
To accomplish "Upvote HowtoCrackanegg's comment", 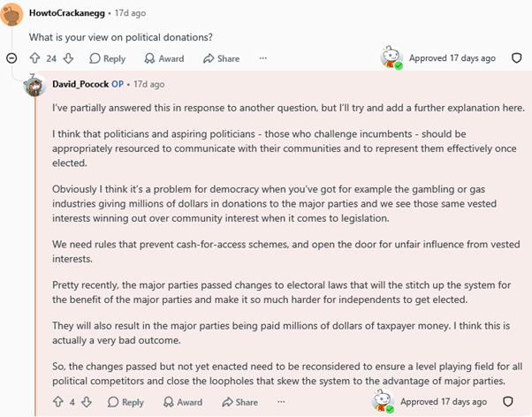I will (x=35, y=58).
